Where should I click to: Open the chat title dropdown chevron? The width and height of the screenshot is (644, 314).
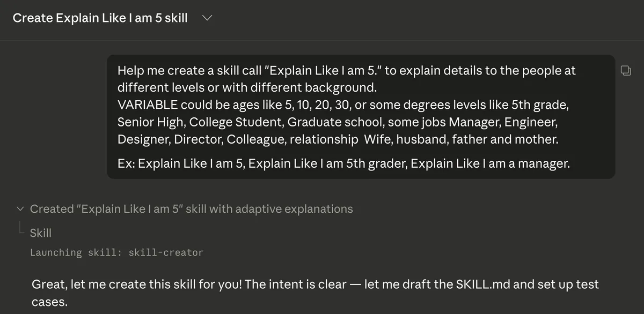[207, 18]
